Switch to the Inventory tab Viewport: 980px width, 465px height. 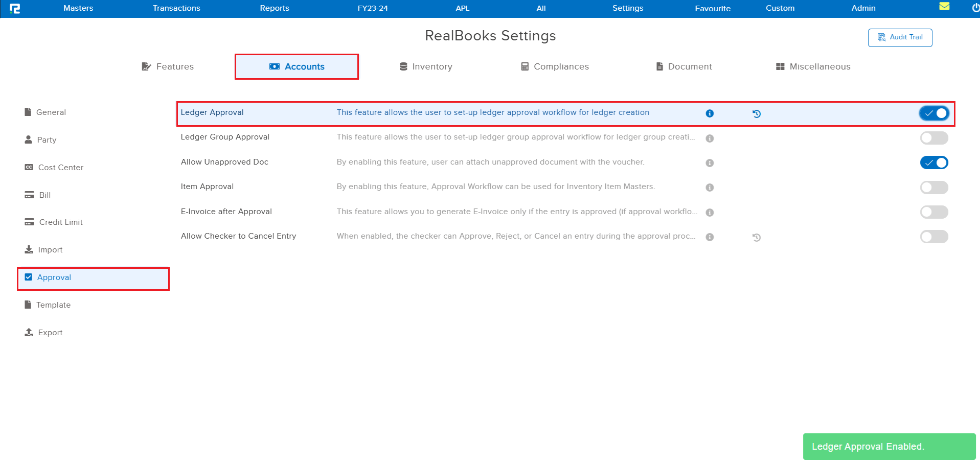(426, 66)
